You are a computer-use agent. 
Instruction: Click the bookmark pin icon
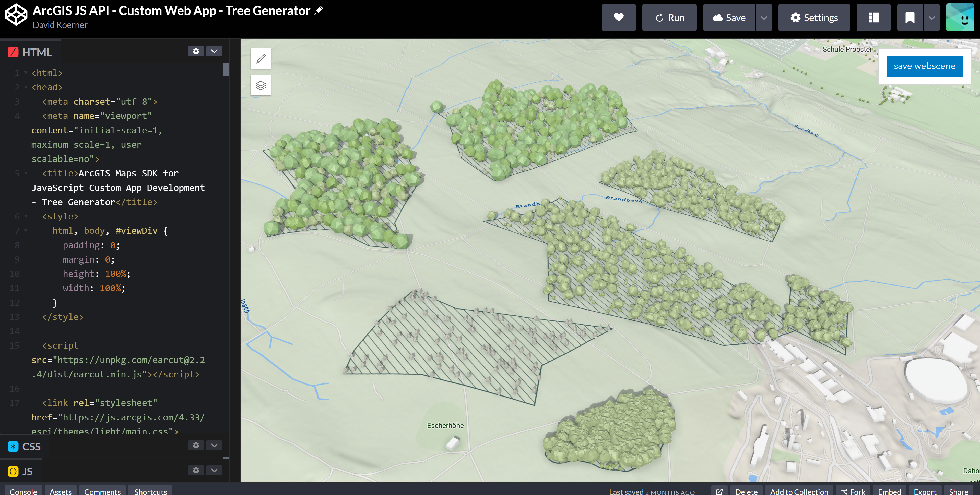(x=910, y=18)
